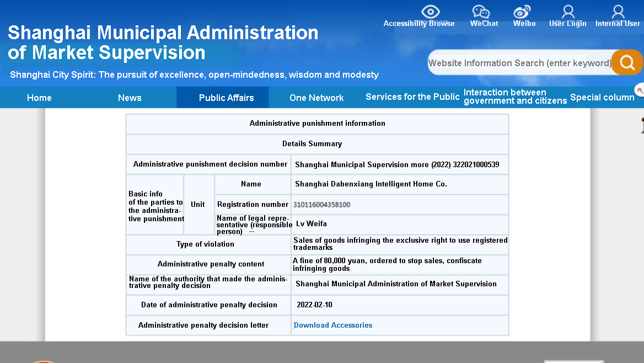Click the Administrative penalty decision letter label
The image size is (644, 363).
click(x=203, y=325)
